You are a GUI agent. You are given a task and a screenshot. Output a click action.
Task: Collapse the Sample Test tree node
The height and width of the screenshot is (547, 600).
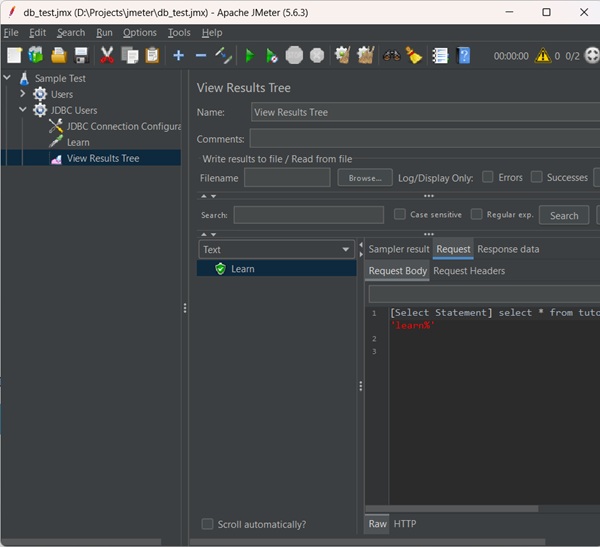[7, 78]
